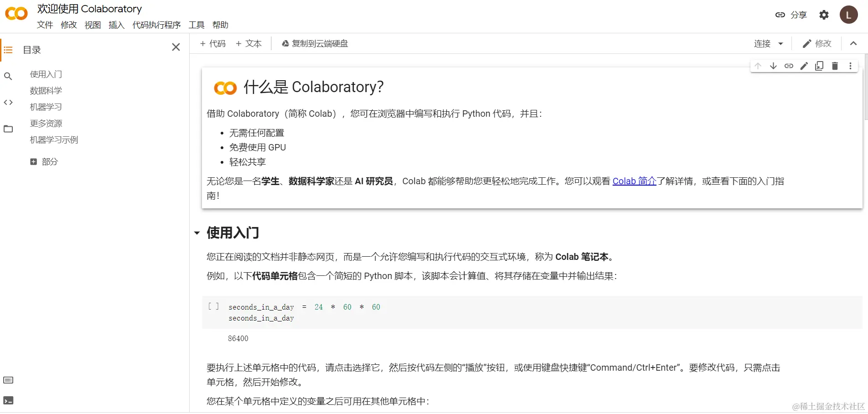
Task: Collapse the 使用入门 section triangle
Action: (x=197, y=233)
